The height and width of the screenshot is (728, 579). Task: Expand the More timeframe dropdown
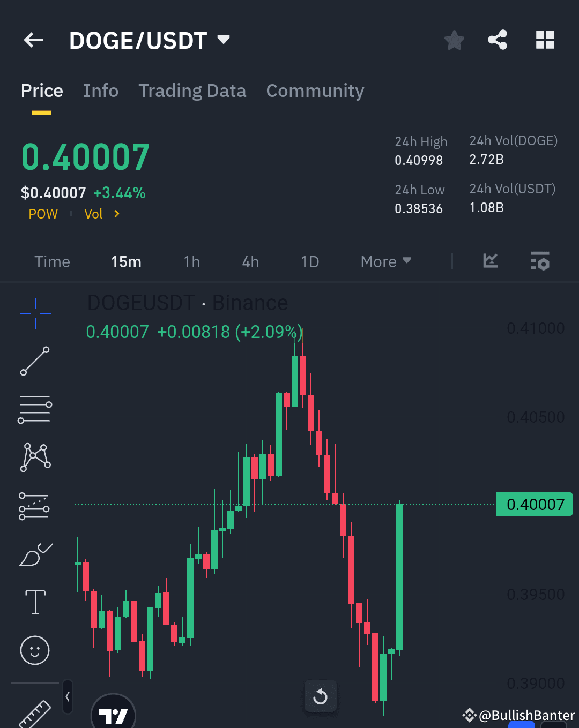(x=385, y=262)
